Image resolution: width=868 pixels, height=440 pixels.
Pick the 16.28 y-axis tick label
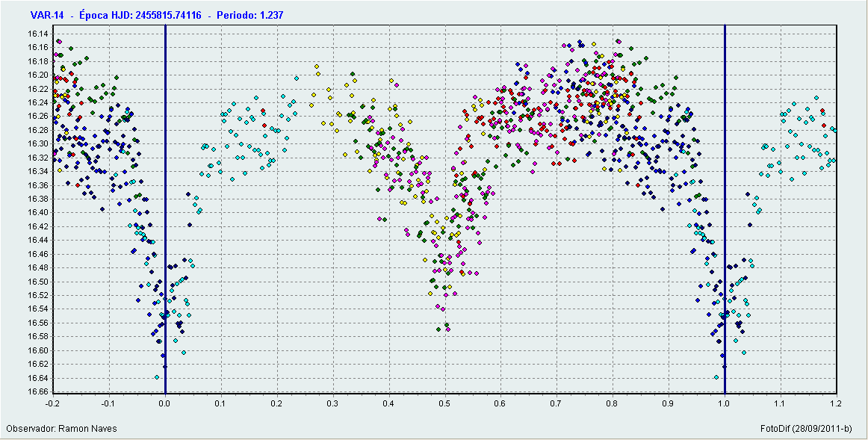point(37,130)
